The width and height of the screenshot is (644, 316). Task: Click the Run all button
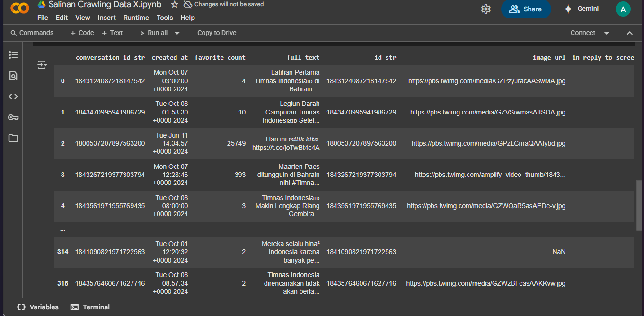tap(154, 33)
